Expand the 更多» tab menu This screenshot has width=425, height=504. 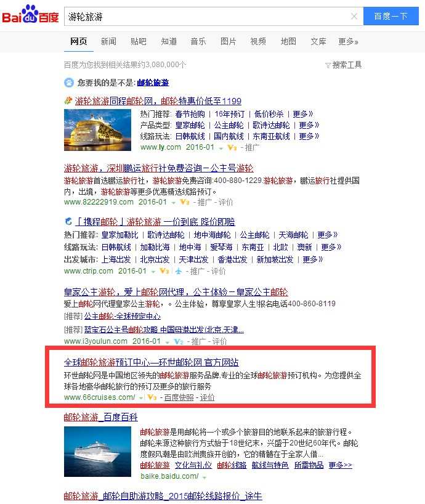click(348, 41)
